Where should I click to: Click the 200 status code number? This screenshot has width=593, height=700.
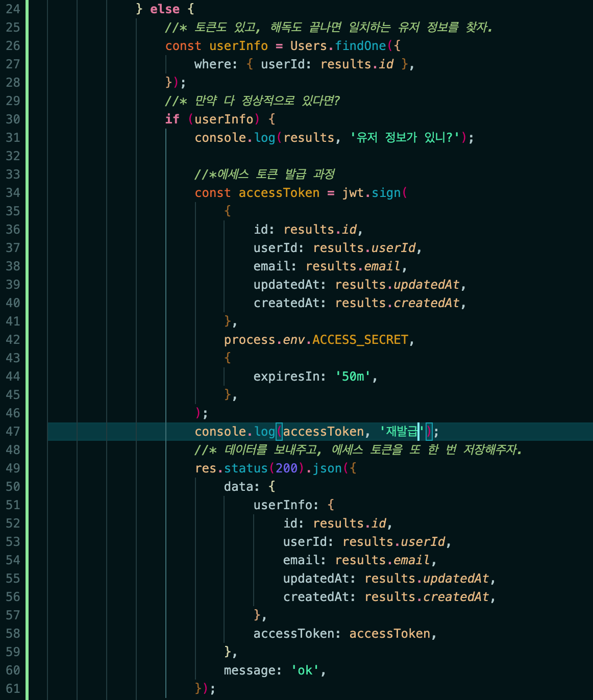[x=286, y=468]
